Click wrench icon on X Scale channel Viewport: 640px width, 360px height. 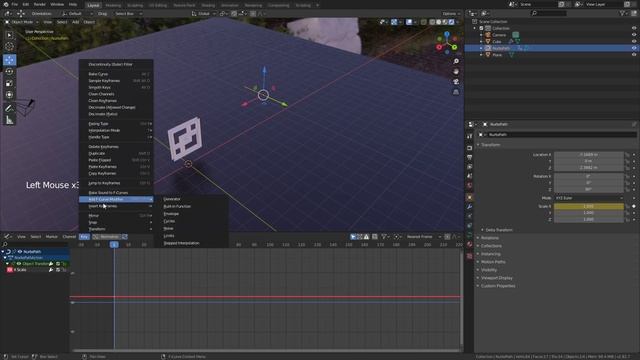51,270
